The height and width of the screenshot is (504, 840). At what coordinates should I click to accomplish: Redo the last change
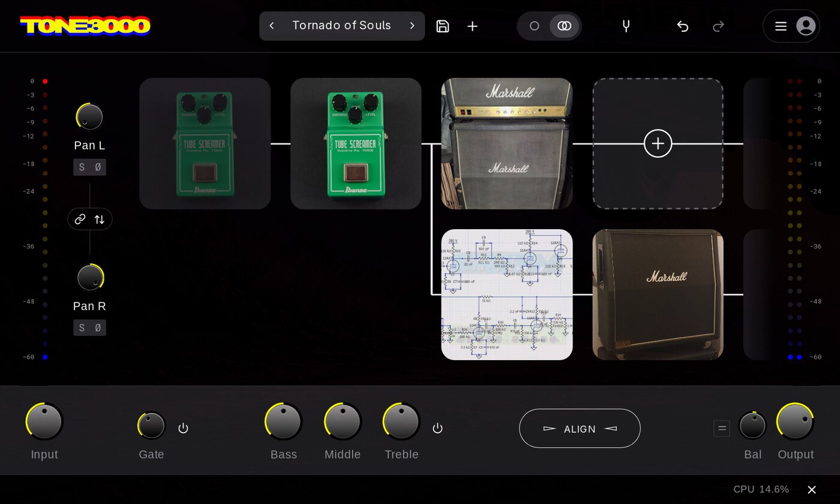pos(718,26)
